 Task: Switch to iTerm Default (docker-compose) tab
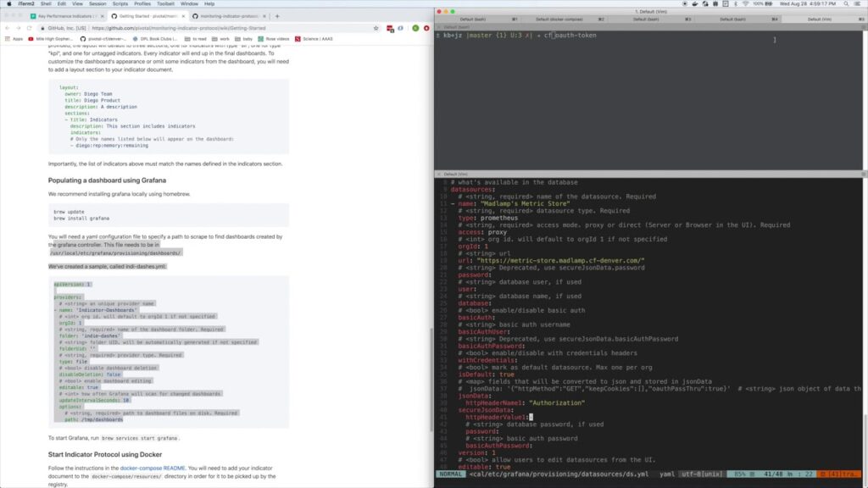pos(564,19)
